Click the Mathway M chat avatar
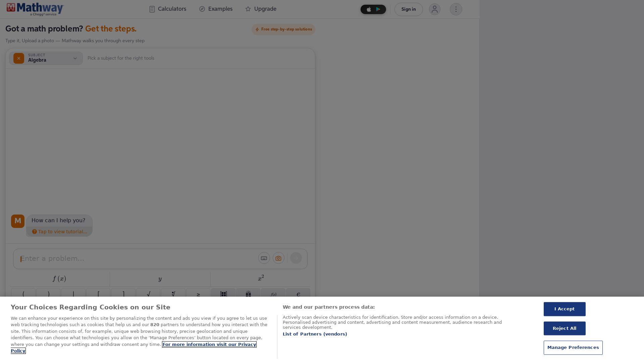 [18, 221]
